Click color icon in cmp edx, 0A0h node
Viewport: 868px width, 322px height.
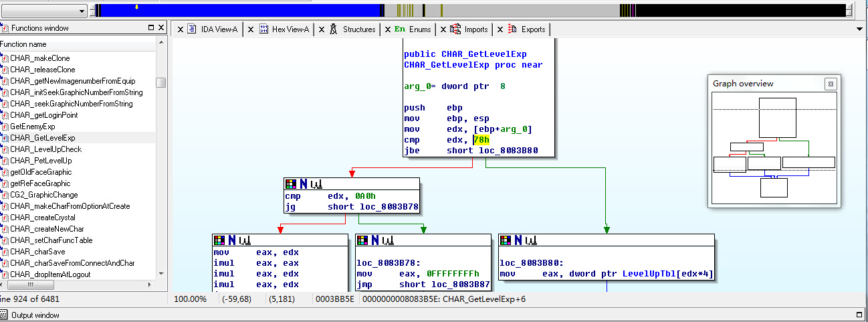pyautogui.click(x=290, y=183)
